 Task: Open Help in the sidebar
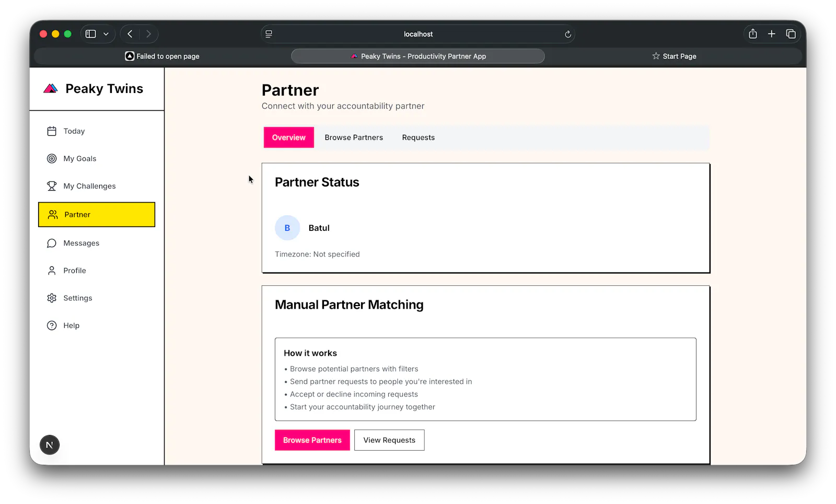pyautogui.click(x=97, y=325)
